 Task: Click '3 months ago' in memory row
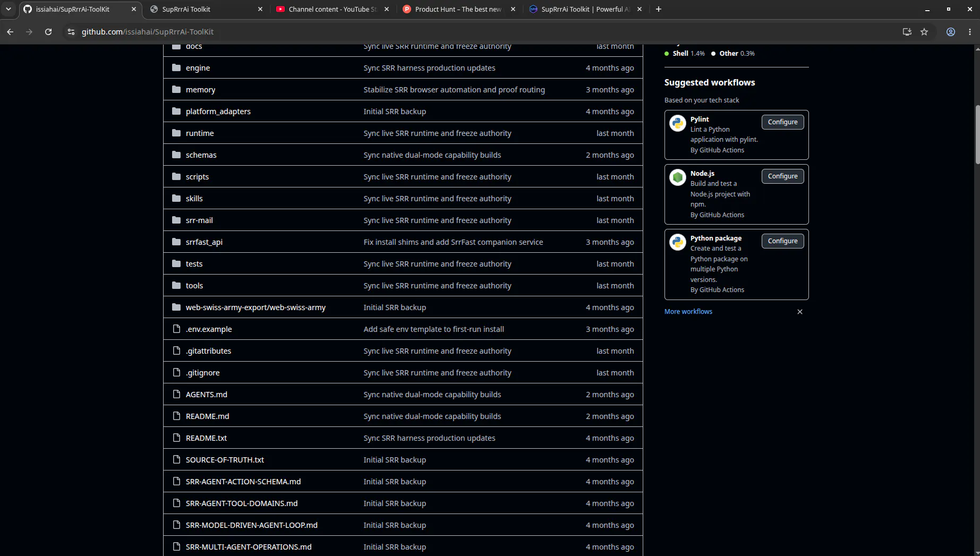[x=610, y=90]
